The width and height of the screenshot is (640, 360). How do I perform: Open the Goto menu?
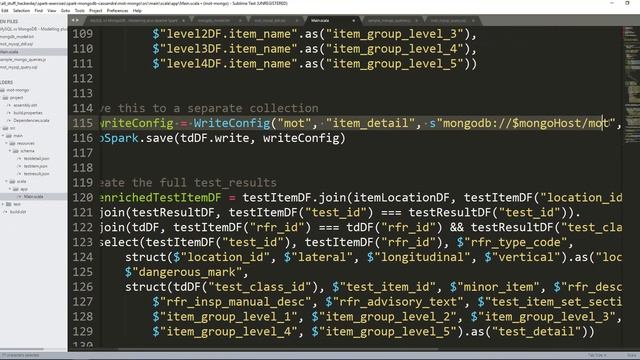pyautogui.click(x=65, y=11)
